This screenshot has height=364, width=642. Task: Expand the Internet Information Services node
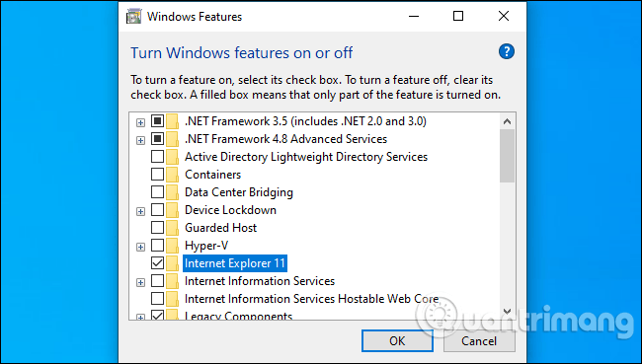pyautogui.click(x=140, y=282)
